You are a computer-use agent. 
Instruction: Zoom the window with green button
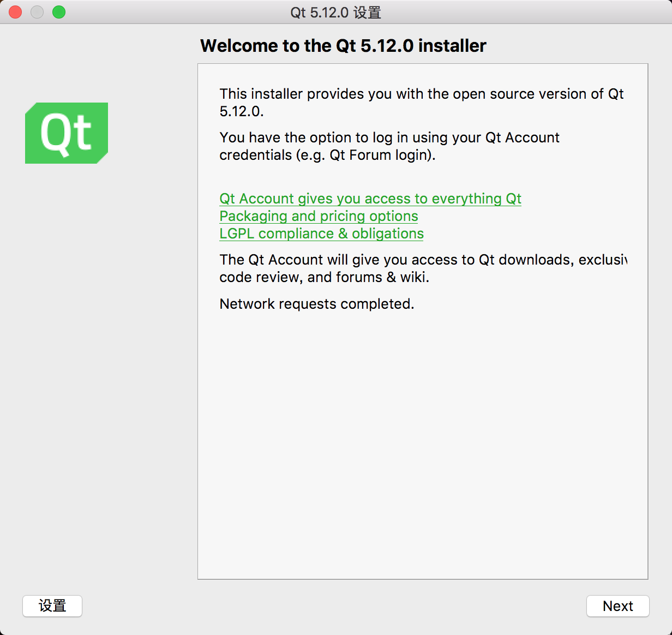point(59,12)
